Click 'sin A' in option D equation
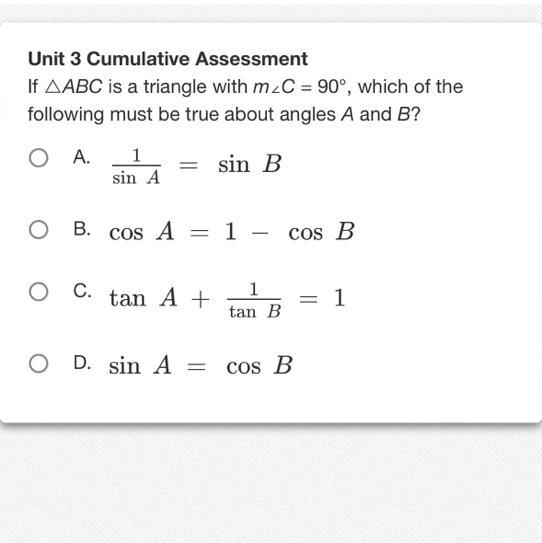The width and height of the screenshot is (542, 543). point(140,365)
